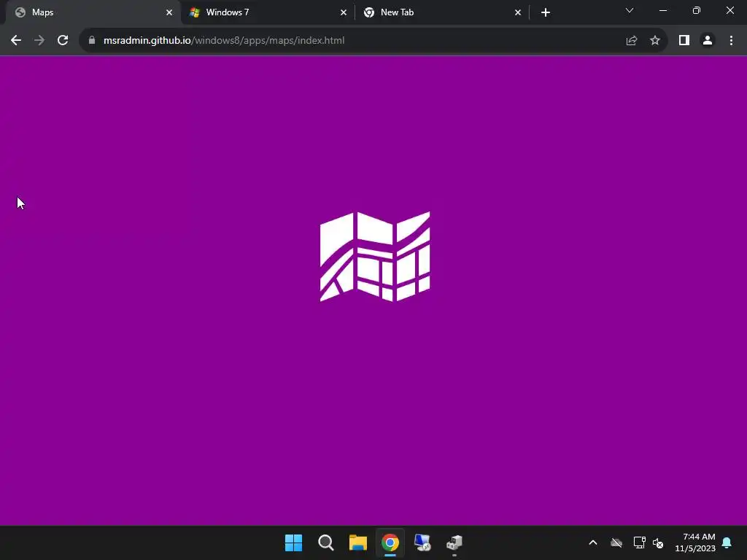Open a new browser tab
This screenshot has height=560, width=747.
546,12
